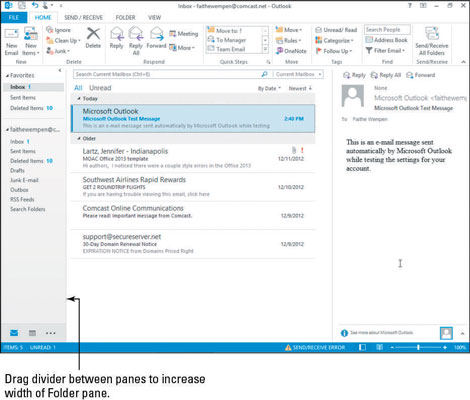Open the Lartz, Jennifer - Indianapolis email
Screen dimensions: 470x400
click(193, 158)
